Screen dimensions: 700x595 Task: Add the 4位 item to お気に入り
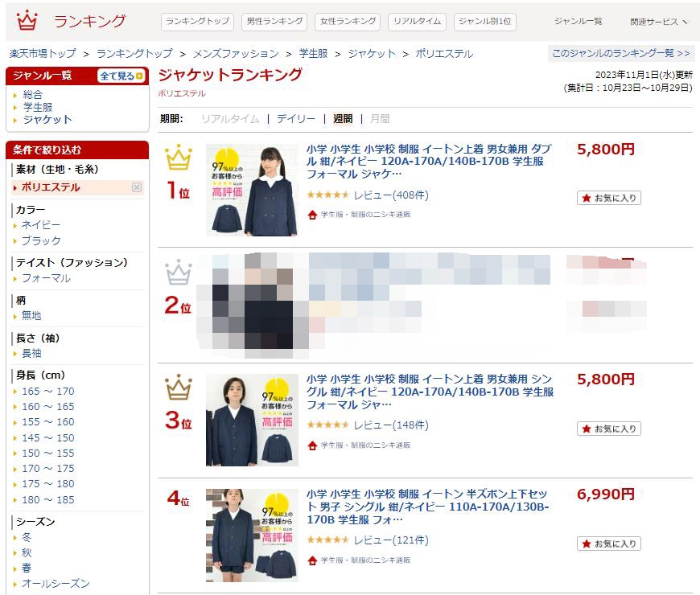609,544
